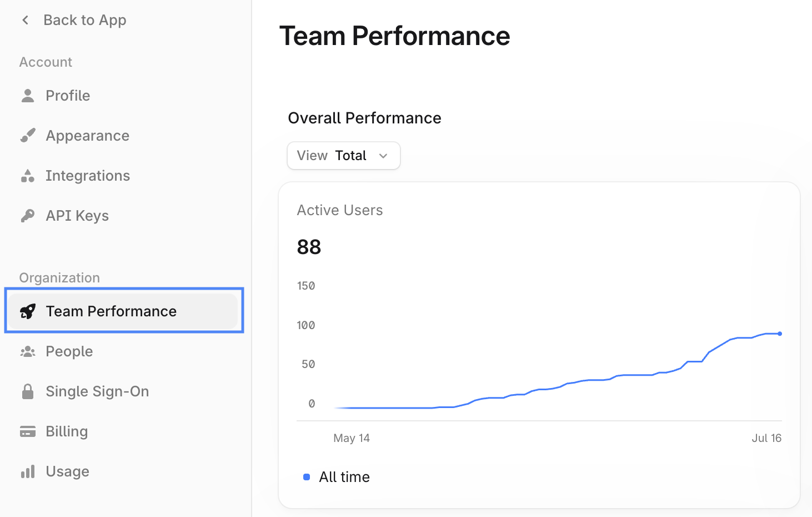This screenshot has width=812, height=517.
Task: Click the Organization section label
Action: click(60, 278)
